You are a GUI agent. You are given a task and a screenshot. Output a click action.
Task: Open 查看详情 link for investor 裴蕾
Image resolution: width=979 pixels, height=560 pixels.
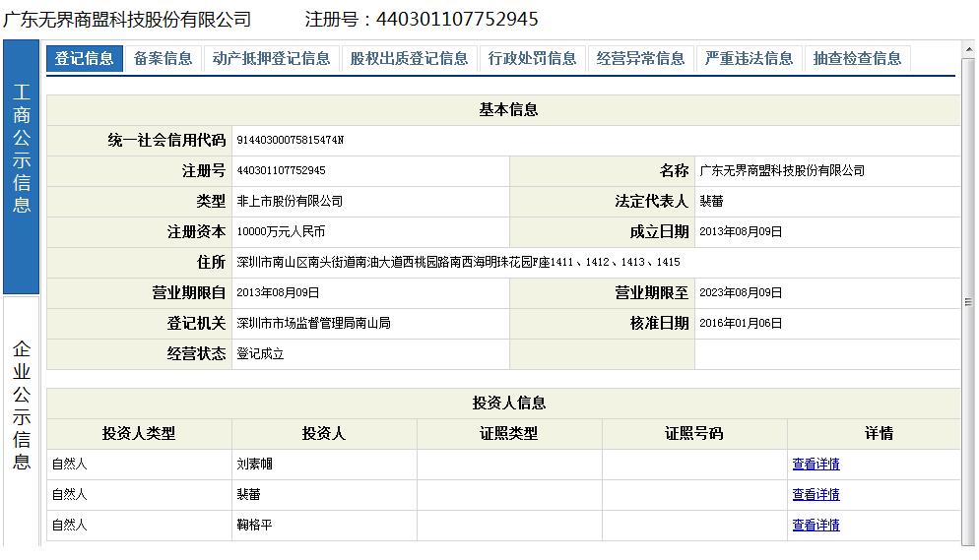[816, 495]
